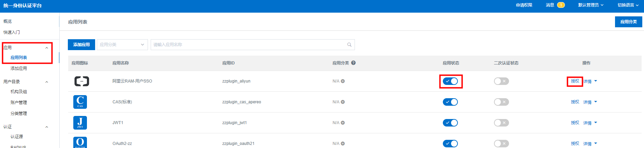Viewport: 644px width, 148px height.
Task: Click the application name search field
Action: click(x=249, y=45)
